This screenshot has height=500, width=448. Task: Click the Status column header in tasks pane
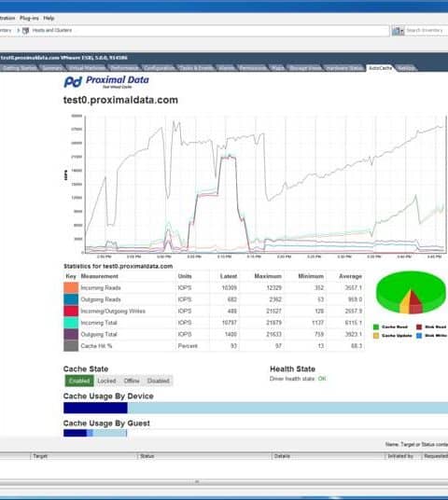tap(147, 456)
